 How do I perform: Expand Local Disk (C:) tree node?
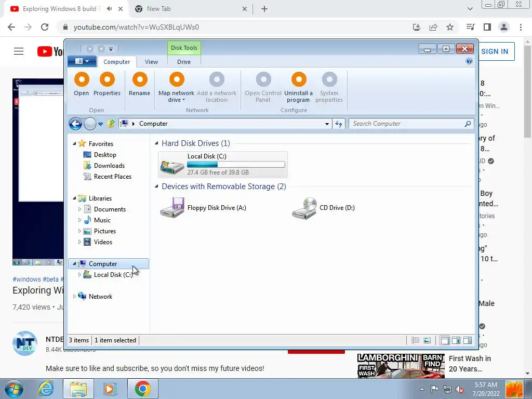[79, 274]
